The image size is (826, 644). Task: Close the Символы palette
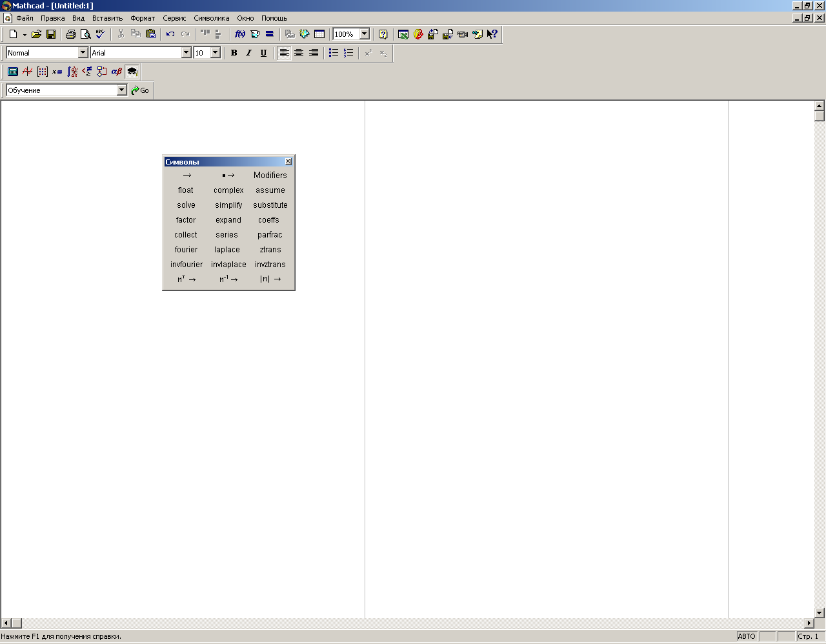click(288, 161)
